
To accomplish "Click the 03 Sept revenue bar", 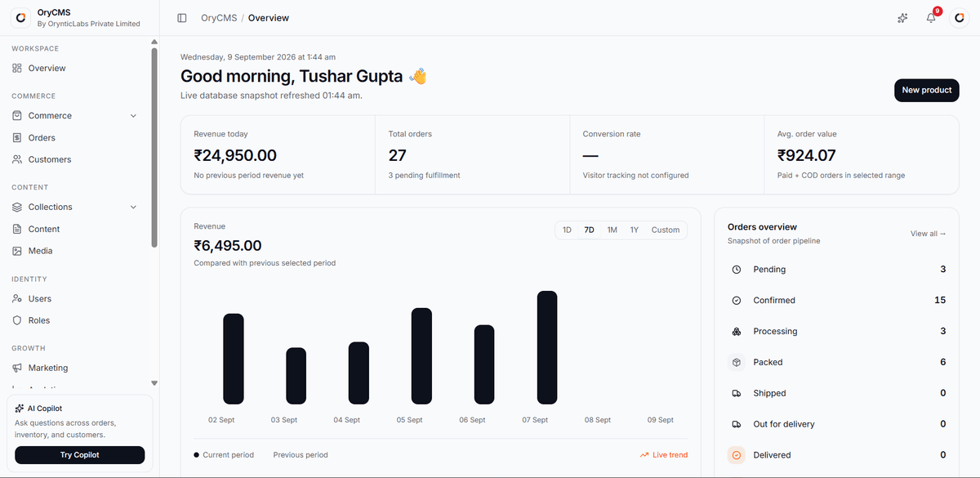I will click(296, 376).
